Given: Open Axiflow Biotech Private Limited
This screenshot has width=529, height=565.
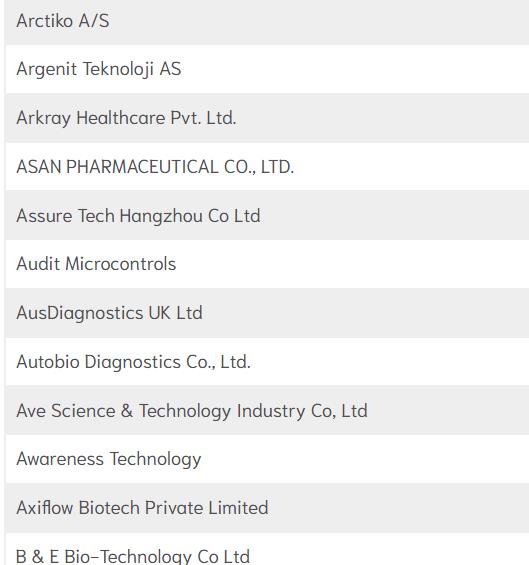Looking at the screenshot, I should [267, 508].
